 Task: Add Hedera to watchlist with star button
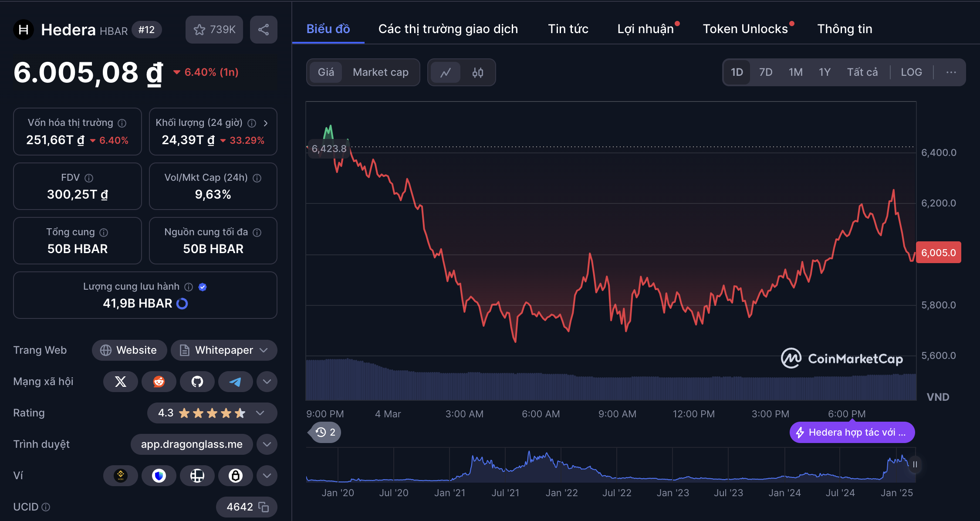click(x=214, y=30)
